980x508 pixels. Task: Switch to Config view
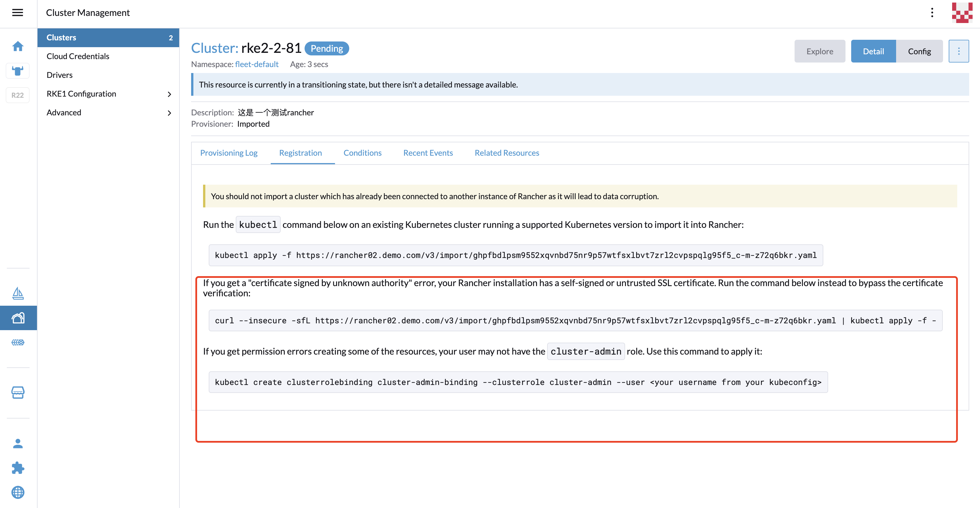pos(919,51)
